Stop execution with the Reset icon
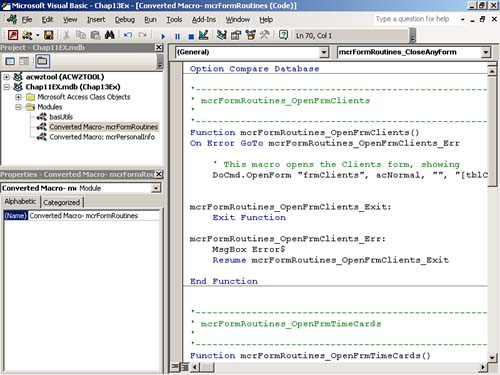 tap(191, 36)
